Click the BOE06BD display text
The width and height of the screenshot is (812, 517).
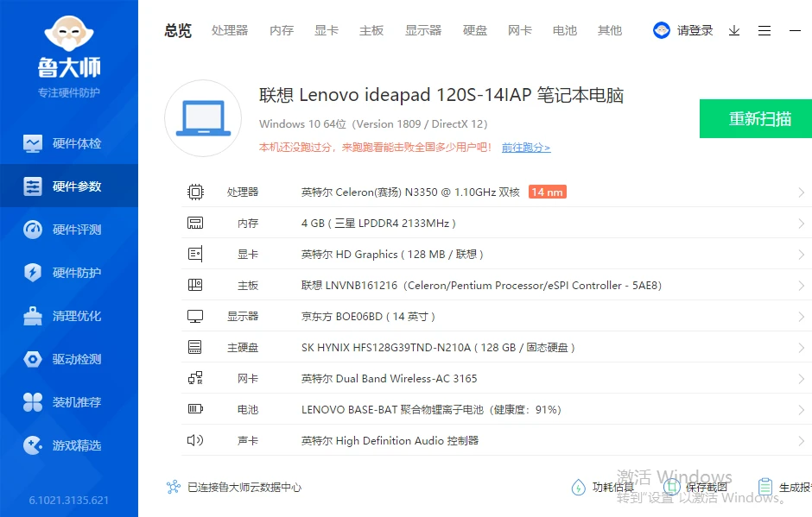[368, 316]
